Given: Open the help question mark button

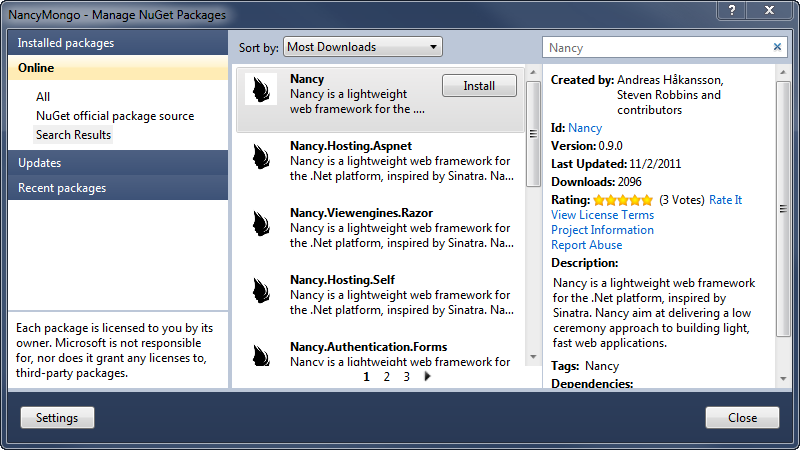Looking at the screenshot, I should point(732,10).
